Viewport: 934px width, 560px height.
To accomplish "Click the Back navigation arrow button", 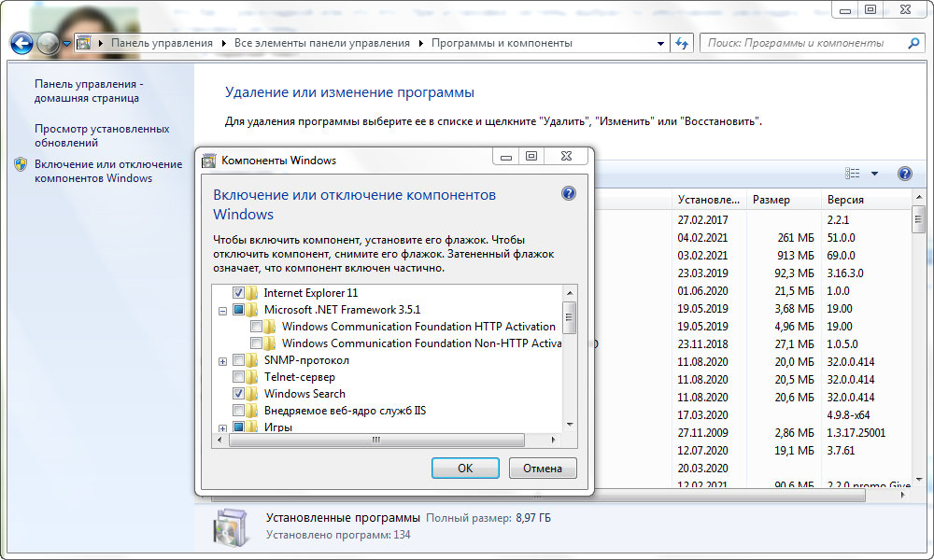I will (x=21, y=43).
